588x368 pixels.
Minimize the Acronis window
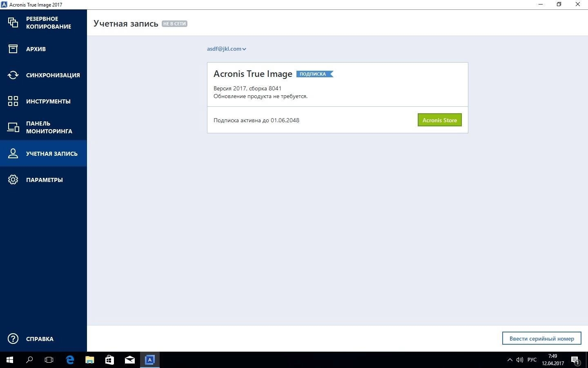(541, 4)
